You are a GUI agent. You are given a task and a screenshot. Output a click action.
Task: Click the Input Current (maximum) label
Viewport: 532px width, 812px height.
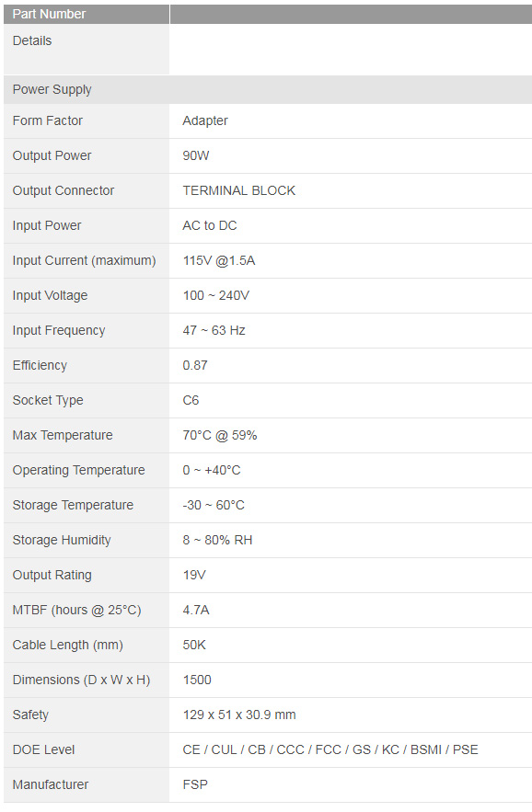point(84,260)
